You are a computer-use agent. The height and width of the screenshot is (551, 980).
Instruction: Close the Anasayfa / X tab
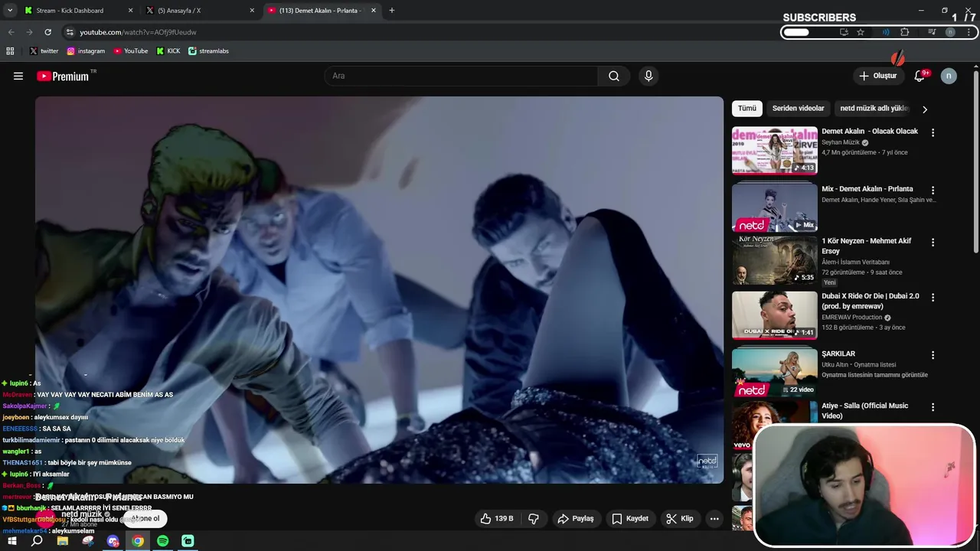[252, 11]
